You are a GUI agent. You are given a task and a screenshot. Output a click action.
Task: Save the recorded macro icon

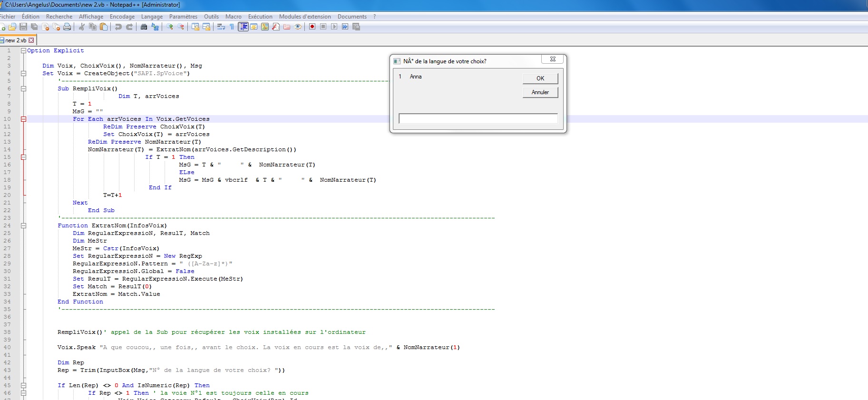tap(356, 27)
